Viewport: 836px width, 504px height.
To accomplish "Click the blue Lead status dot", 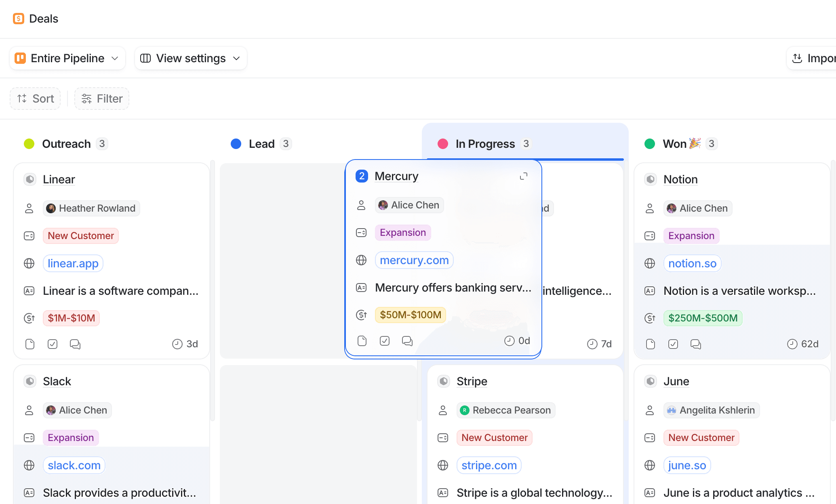I will 236,144.
